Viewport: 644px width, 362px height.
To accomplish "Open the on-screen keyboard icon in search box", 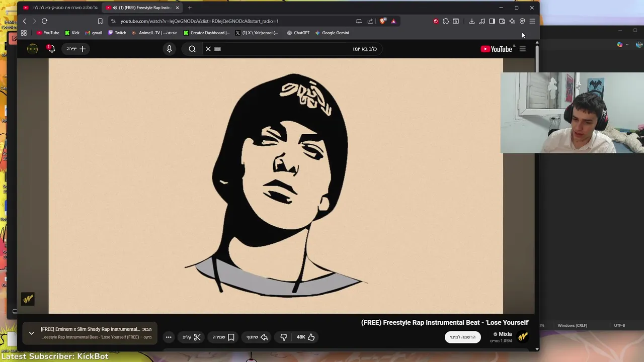I will 218,49.
